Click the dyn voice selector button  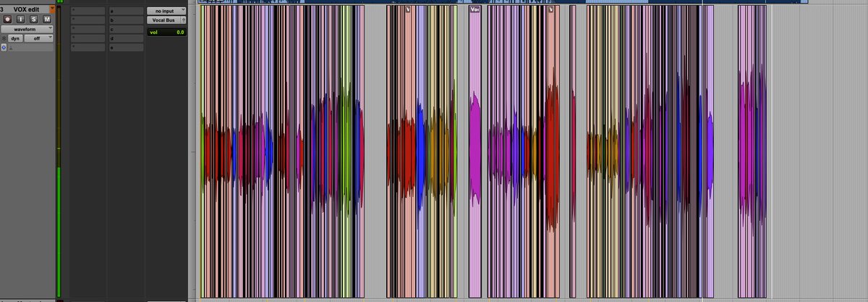(15, 38)
